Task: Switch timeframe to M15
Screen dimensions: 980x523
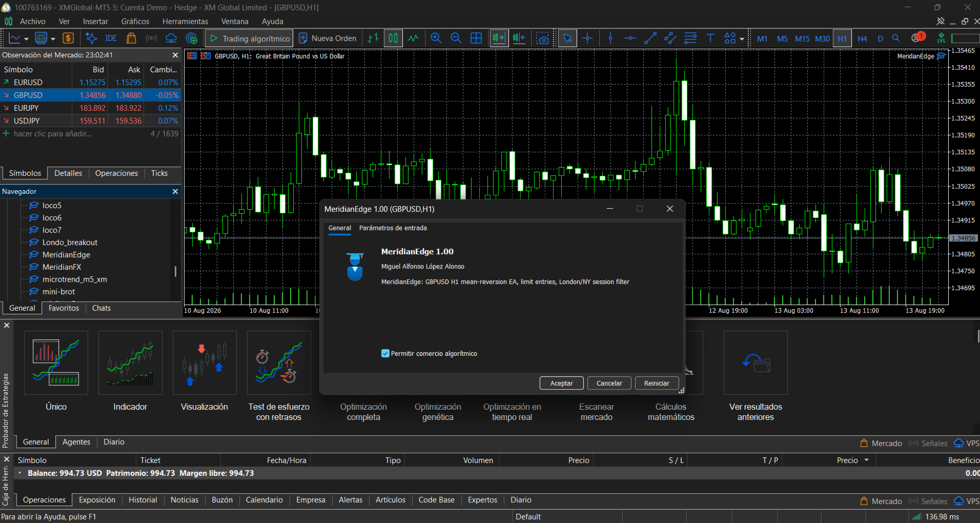Action: click(802, 38)
